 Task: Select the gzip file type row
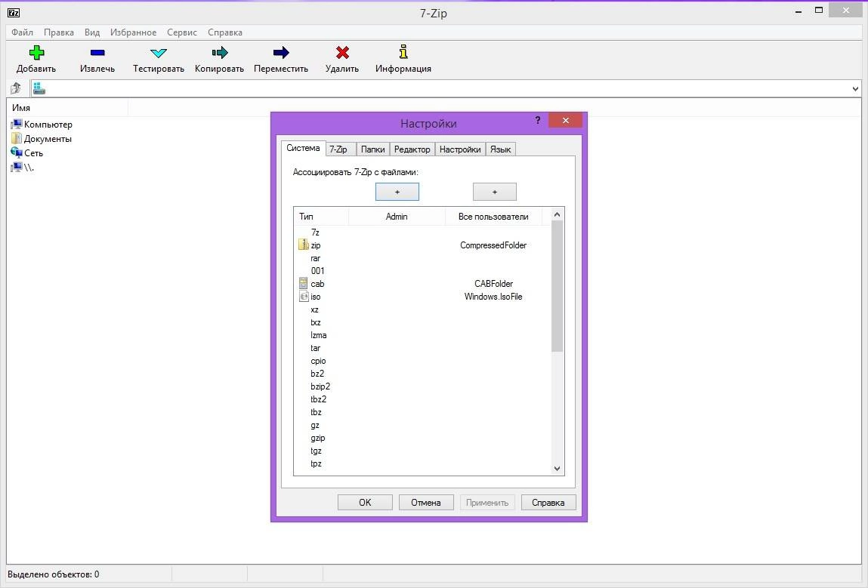coord(423,438)
